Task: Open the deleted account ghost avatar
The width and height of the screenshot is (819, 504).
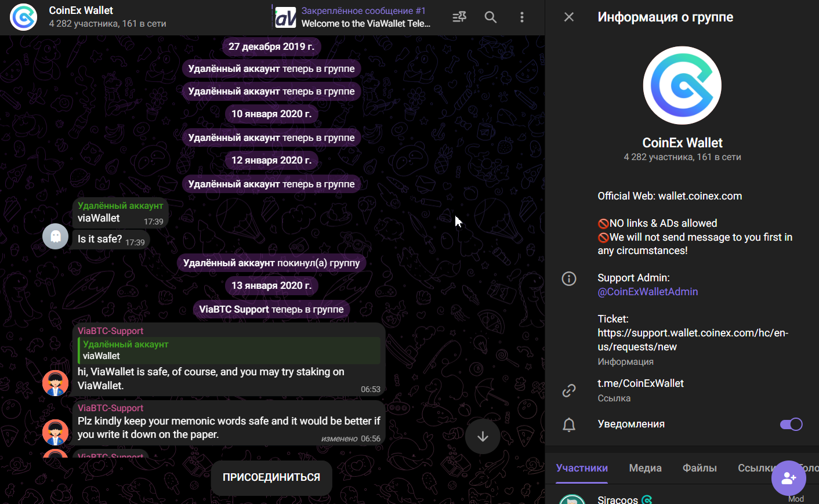Action: click(x=56, y=236)
